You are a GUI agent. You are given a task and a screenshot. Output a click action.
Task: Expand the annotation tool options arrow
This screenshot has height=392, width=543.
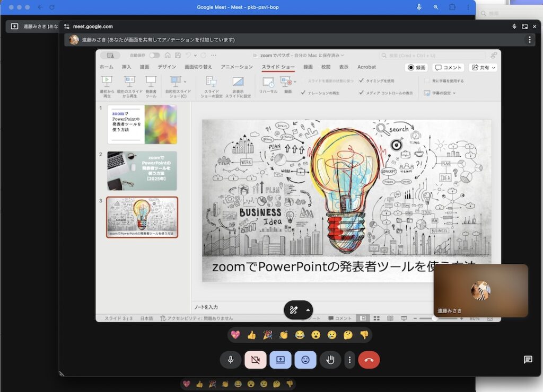(308, 310)
